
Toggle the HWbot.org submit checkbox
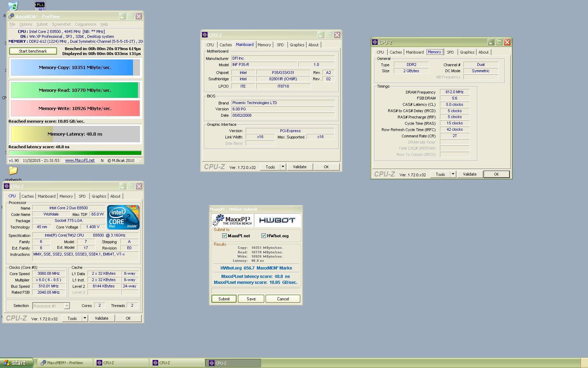pyautogui.click(x=264, y=236)
